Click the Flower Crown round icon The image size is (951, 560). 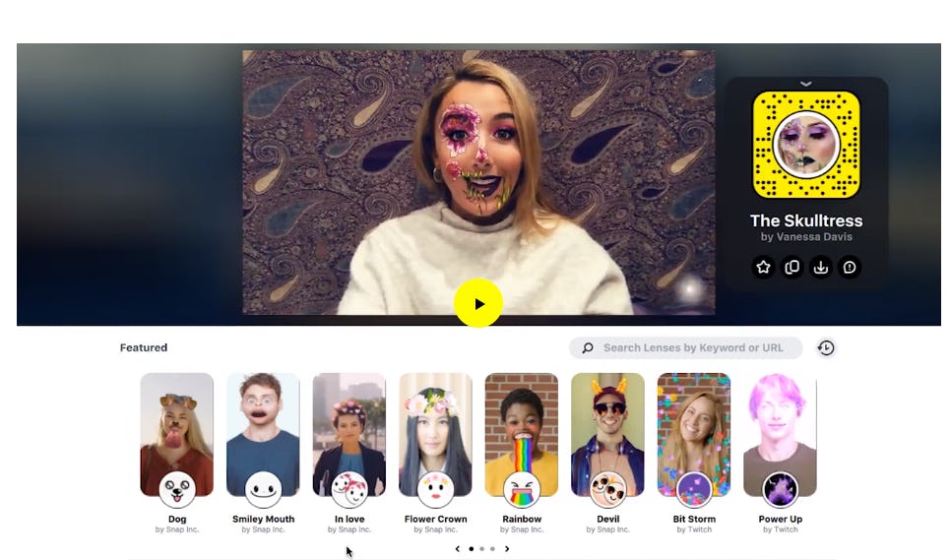point(435,489)
